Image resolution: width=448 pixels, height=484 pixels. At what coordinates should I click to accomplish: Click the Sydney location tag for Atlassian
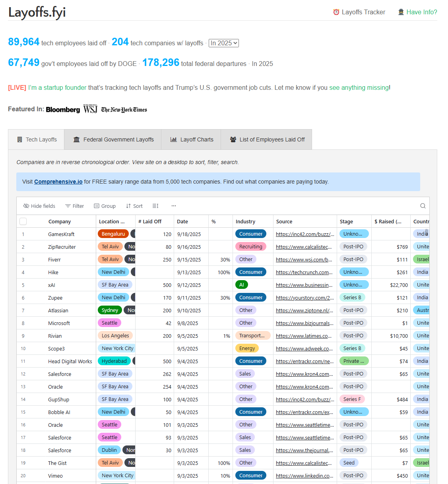[x=110, y=310]
